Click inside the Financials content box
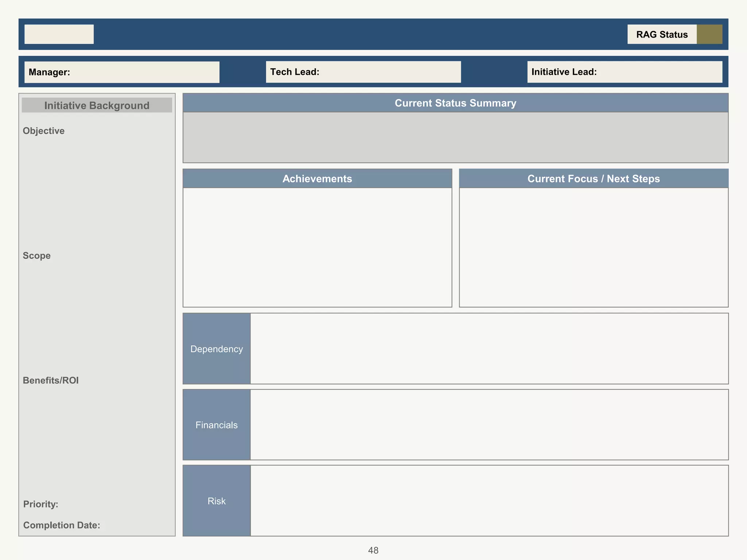Viewport: 747px width, 560px height. pos(489,425)
